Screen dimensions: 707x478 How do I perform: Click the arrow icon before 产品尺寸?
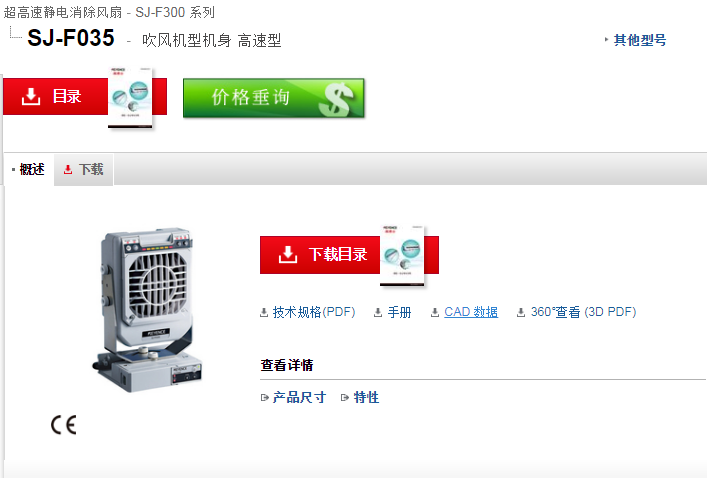tap(265, 398)
